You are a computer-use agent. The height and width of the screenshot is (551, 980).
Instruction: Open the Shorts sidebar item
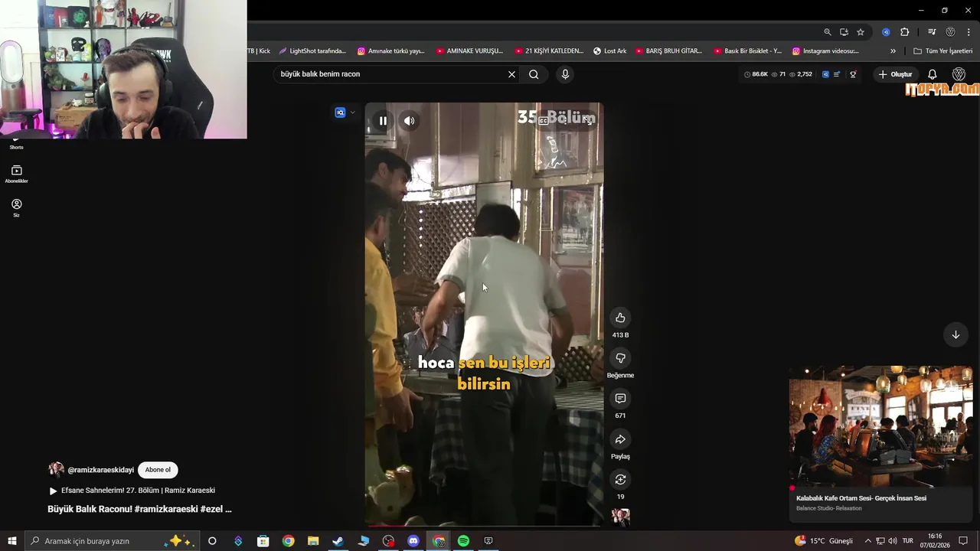tap(16, 142)
